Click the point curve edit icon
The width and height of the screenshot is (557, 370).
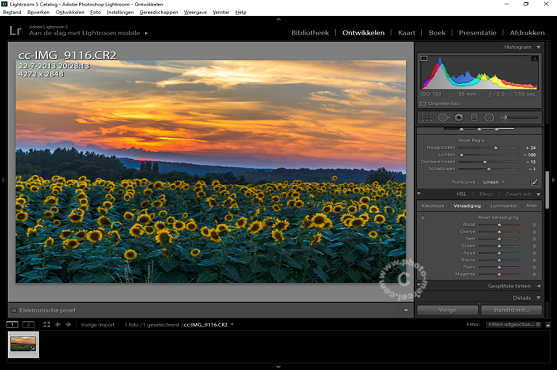coord(534,182)
